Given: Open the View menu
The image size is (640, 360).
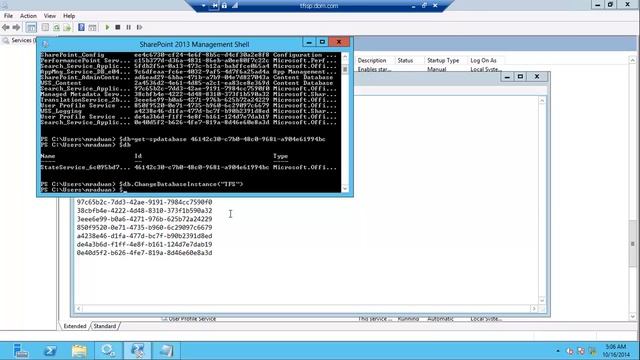Looking at the screenshot, I should pos(50,16).
